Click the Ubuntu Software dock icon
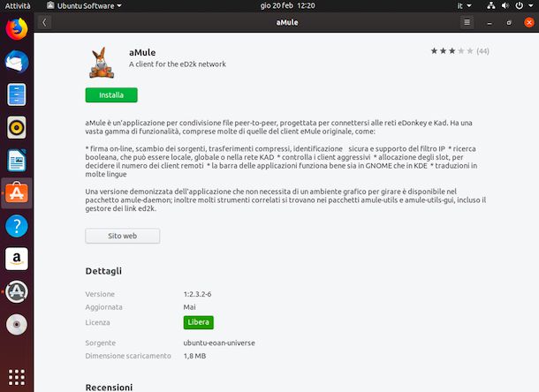This screenshot has height=392, width=539. [17, 193]
